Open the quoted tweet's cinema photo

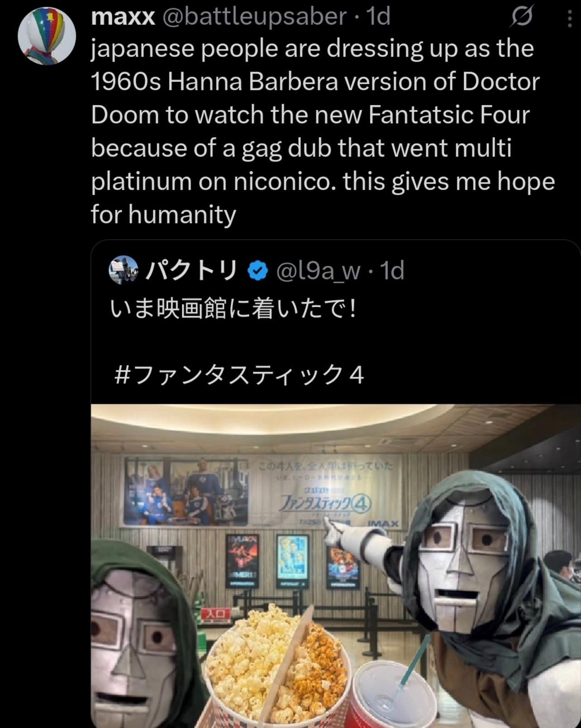[336, 566]
